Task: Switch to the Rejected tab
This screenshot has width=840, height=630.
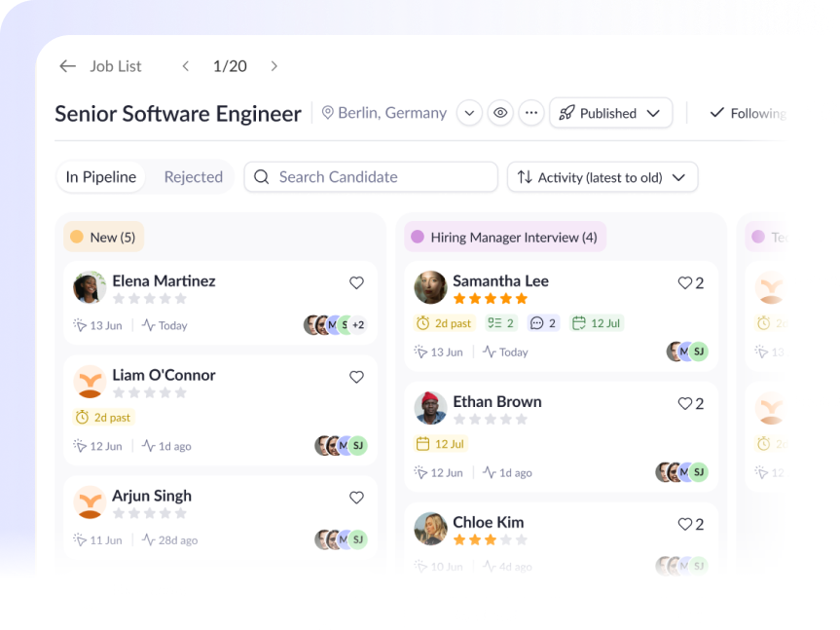Action: coord(194,177)
